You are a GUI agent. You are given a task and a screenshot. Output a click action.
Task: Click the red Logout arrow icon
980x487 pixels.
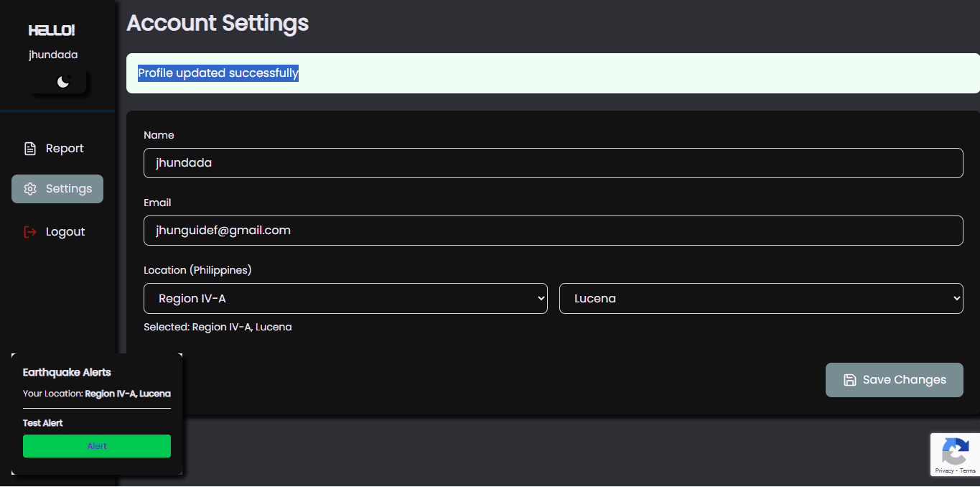[30, 232]
